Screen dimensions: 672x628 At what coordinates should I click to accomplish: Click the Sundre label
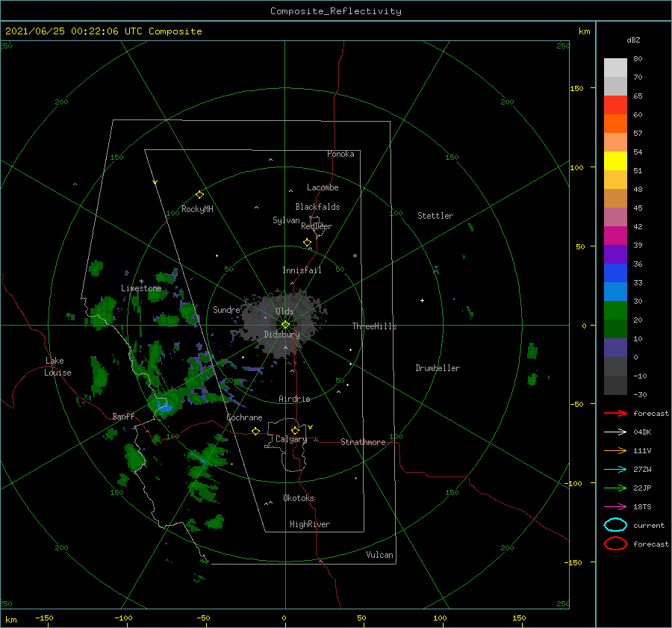tap(226, 309)
